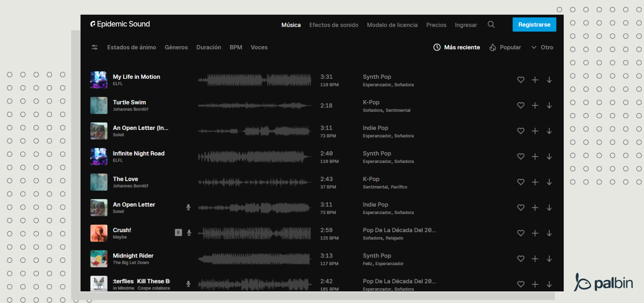The image size is (644, 303).
Task: Like the Crush! track
Action: coord(521,233)
